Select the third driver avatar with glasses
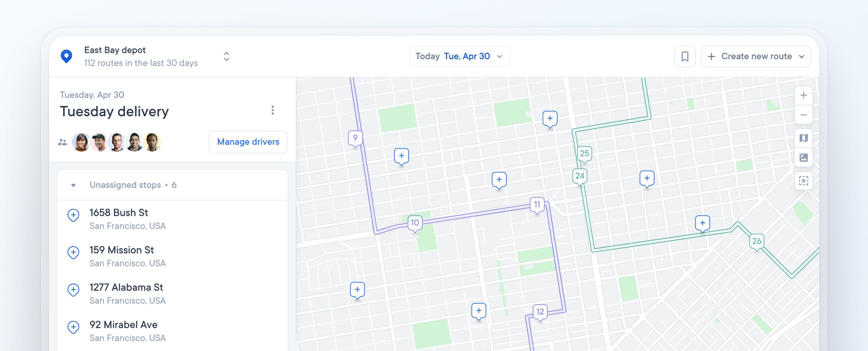 (117, 142)
